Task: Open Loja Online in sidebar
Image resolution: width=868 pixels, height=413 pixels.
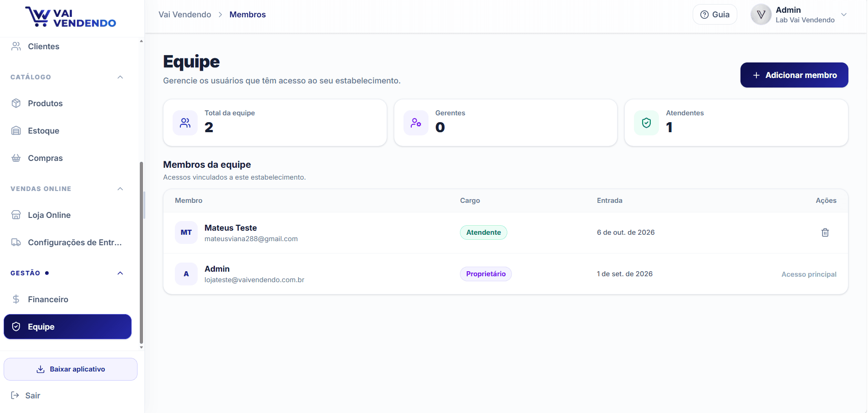Action: coord(67,215)
